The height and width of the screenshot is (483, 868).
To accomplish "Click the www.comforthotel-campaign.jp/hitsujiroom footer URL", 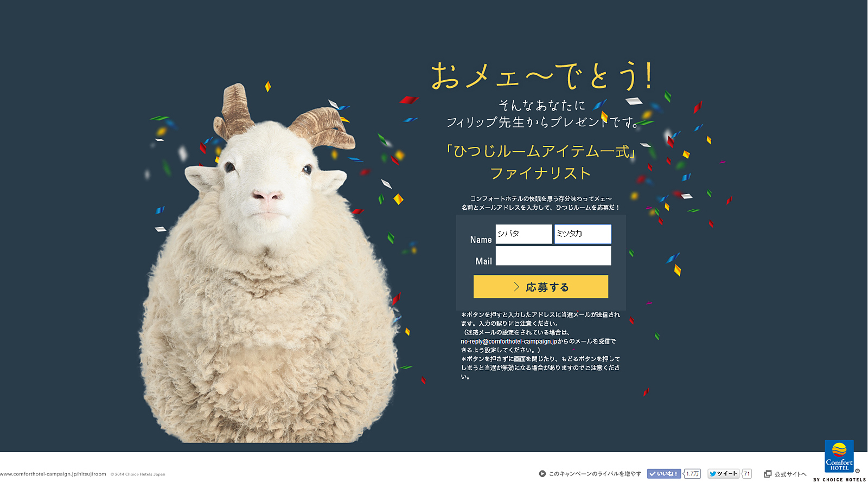I will tap(53, 474).
